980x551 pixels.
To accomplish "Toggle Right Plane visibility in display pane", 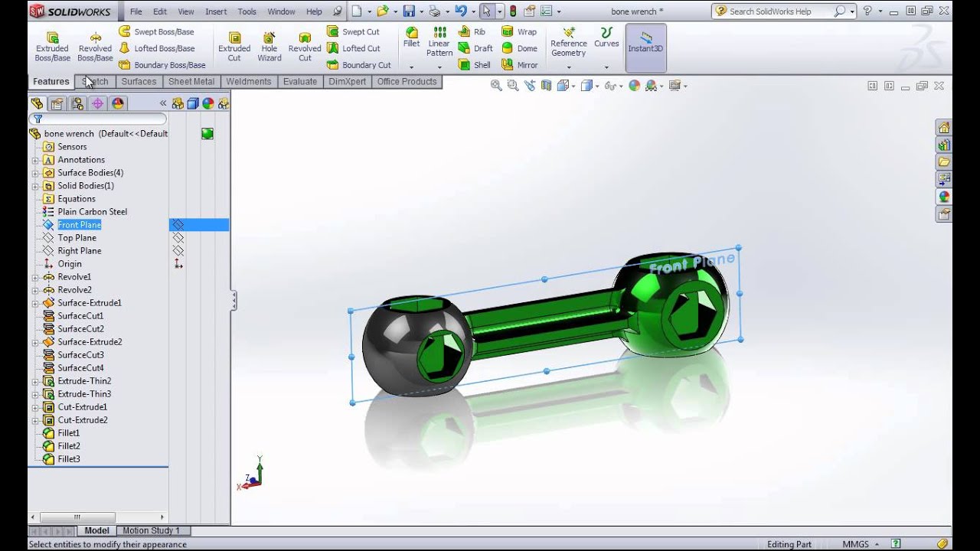I will 178,251.
